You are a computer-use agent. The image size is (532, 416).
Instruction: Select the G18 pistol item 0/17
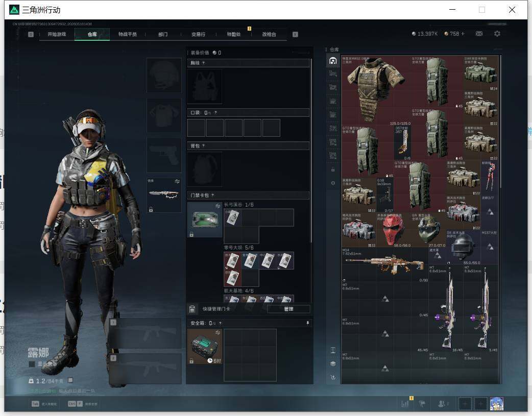click(385, 195)
